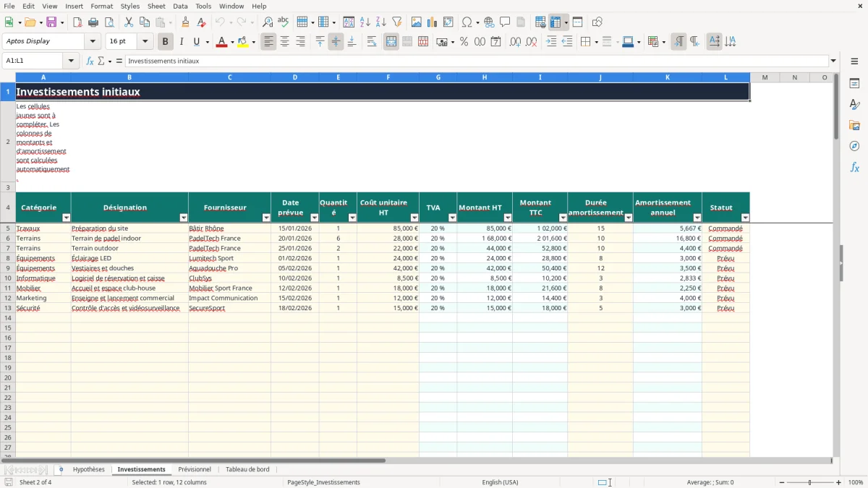Insert an image
The image size is (868, 488).
click(x=417, y=22)
